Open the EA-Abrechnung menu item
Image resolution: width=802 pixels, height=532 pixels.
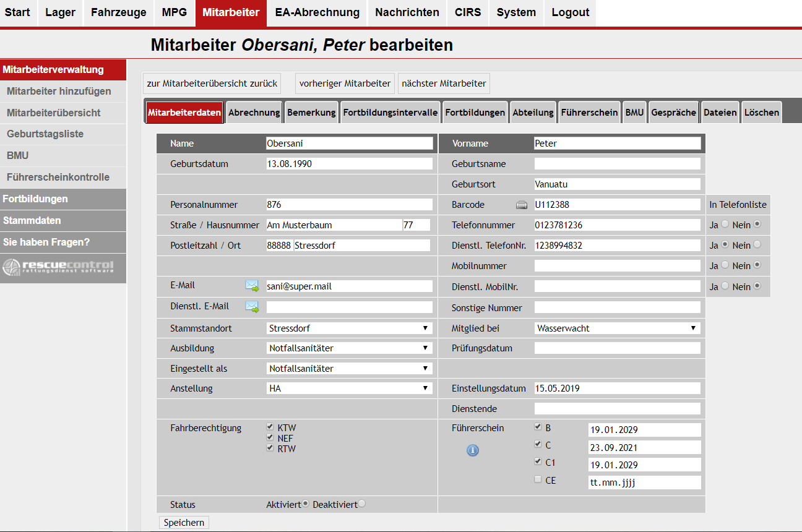tap(317, 12)
